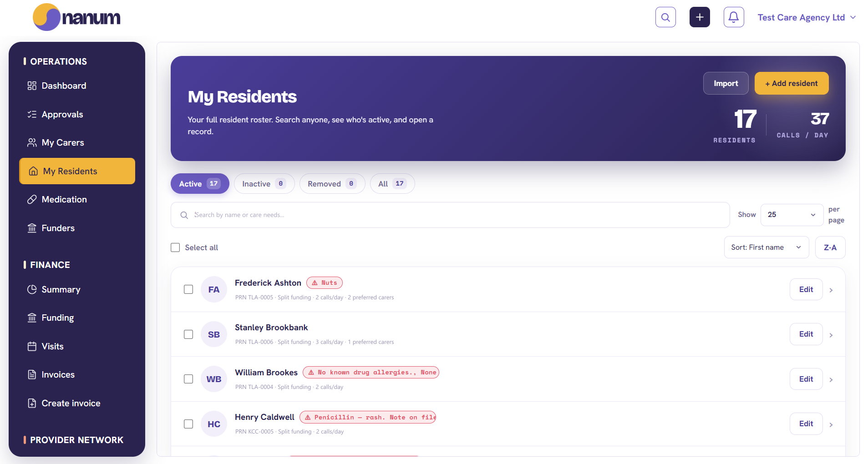The width and height of the screenshot is (868, 464).
Task: Click the HC avatar for Henry Caldwell
Action: (214, 424)
